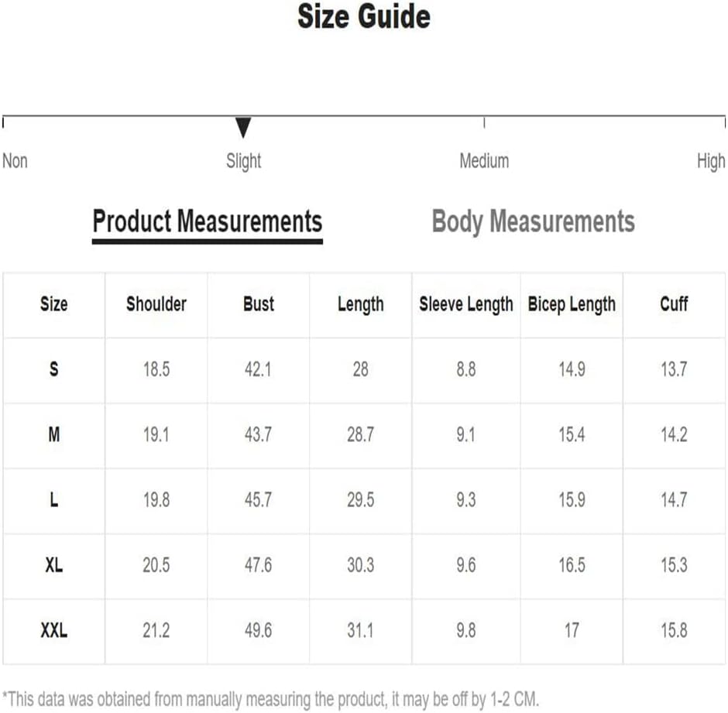Click the manual measuring disclaimer note
Viewport: 728px width, 713px height.
click(271, 699)
